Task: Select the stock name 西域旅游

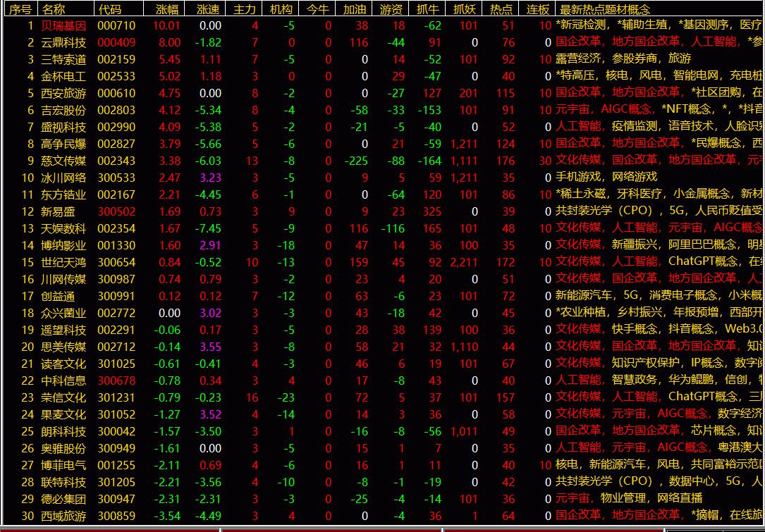Action: (63, 516)
